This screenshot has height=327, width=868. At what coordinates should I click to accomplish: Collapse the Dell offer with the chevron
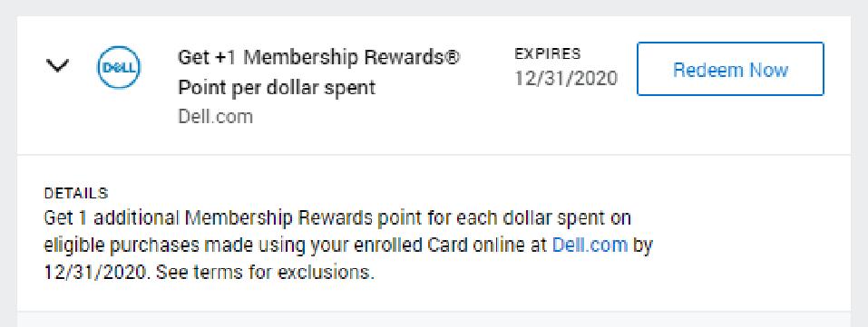tap(57, 66)
